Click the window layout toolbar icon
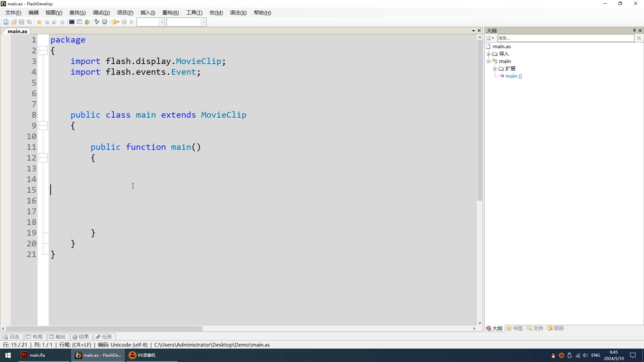Image resolution: width=644 pixels, height=362 pixels. [x=79, y=22]
